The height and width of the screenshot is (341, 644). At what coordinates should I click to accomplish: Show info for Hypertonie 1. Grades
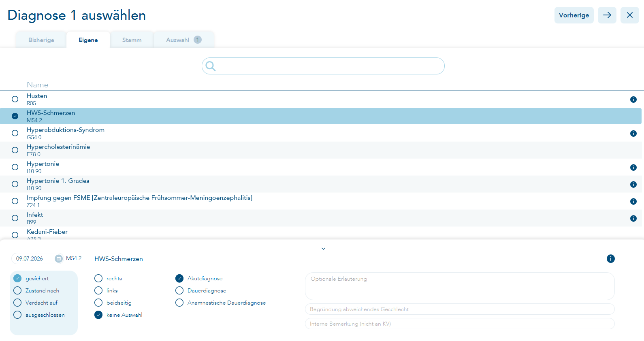[633, 184]
